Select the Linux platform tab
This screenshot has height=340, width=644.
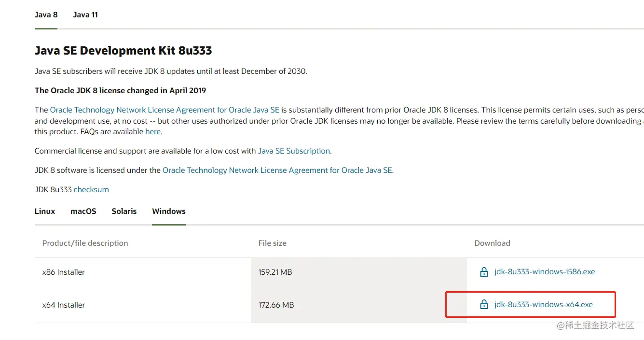[45, 211]
